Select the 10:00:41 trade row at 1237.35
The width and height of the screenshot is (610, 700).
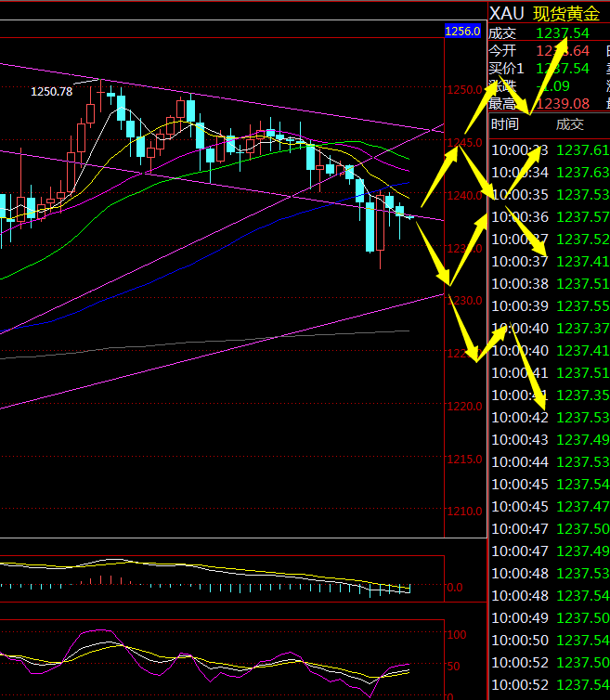550,395
